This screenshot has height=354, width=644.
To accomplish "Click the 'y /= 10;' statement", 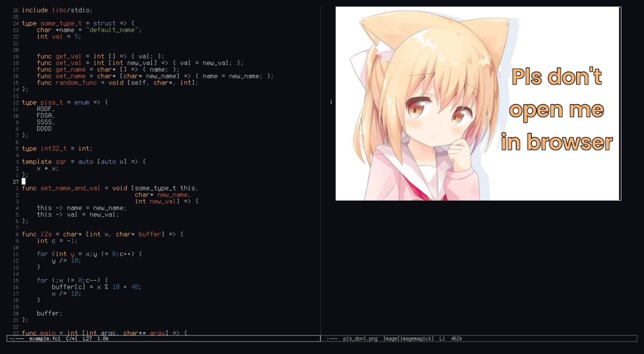I will tap(66, 260).
